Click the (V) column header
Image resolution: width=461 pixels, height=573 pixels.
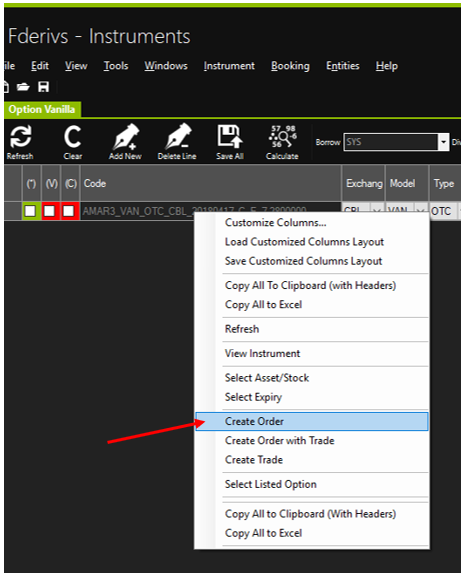coord(51,183)
